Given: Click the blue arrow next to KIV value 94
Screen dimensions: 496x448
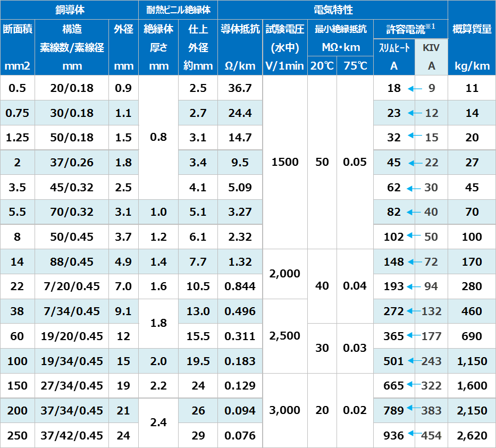Looking at the screenshot, I should (x=413, y=287).
